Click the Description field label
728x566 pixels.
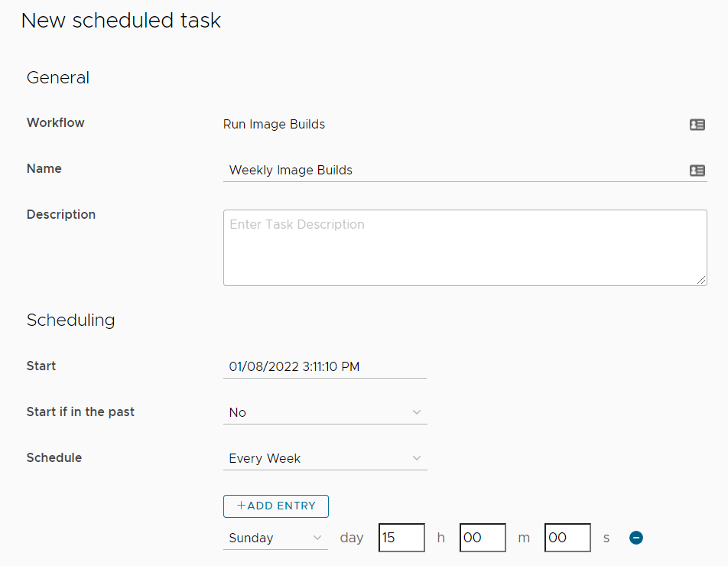point(61,215)
